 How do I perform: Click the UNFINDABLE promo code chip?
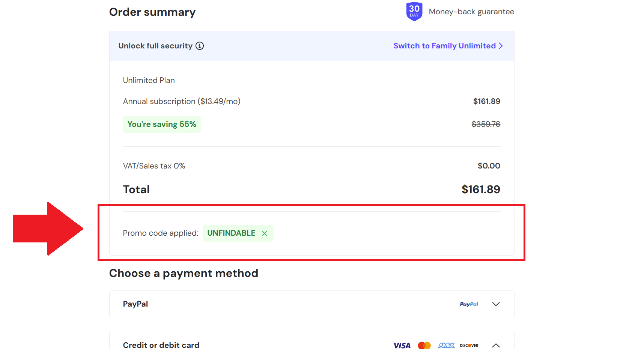click(x=231, y=233)
